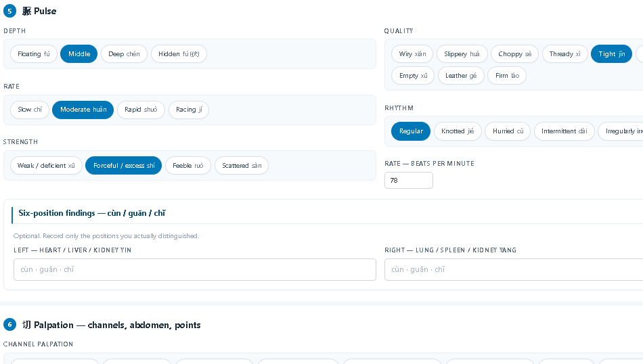The image size is (643, 364).
Task: Edit the beats per minute field
Action: point(408,181)
